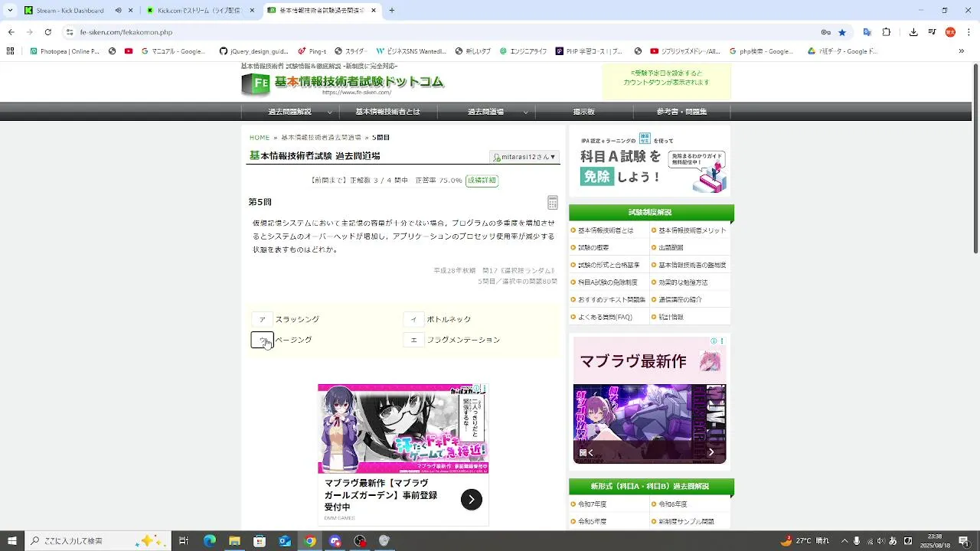Reload the page with the refresh icon
This screenshot has height=551, width=980.
47,32
